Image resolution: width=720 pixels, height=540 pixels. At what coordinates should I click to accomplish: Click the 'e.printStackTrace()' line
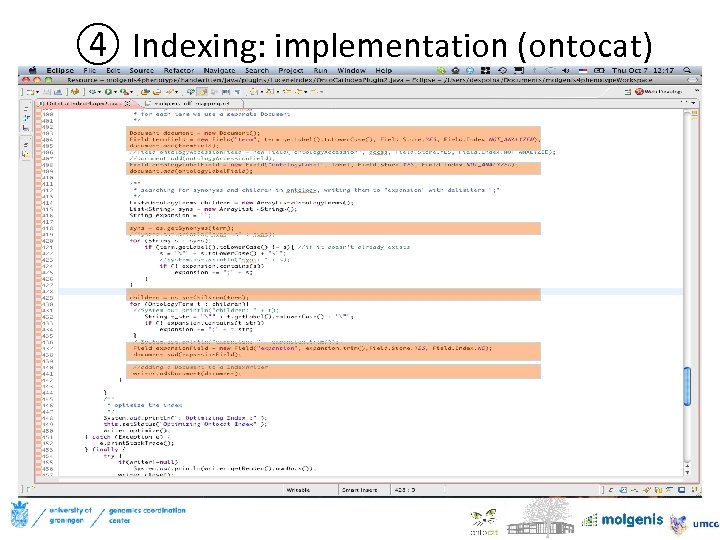[137, 443]
